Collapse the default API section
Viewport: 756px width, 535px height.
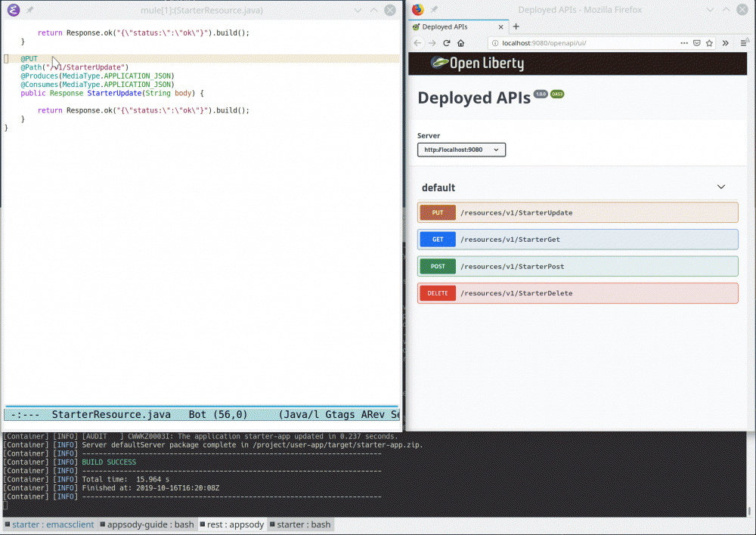720,187
